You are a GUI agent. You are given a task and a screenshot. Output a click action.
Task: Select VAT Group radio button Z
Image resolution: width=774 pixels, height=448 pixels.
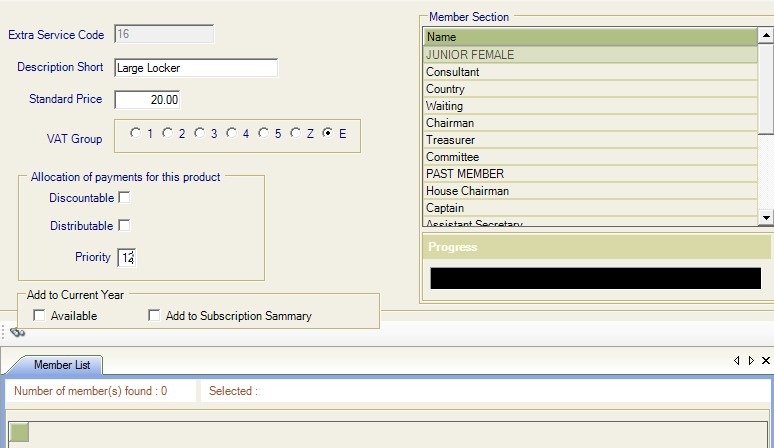click(x=295, y=133)
